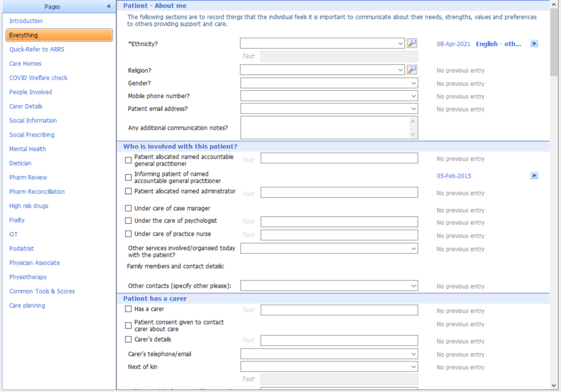561x392 pixels.
Task: Check the Has a carer box
Action: point(128,309)
